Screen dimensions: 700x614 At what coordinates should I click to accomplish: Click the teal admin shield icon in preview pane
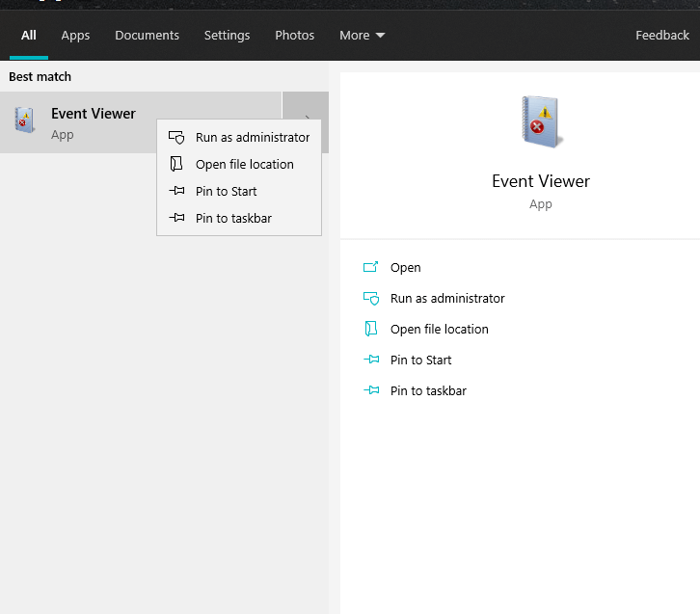371,298
